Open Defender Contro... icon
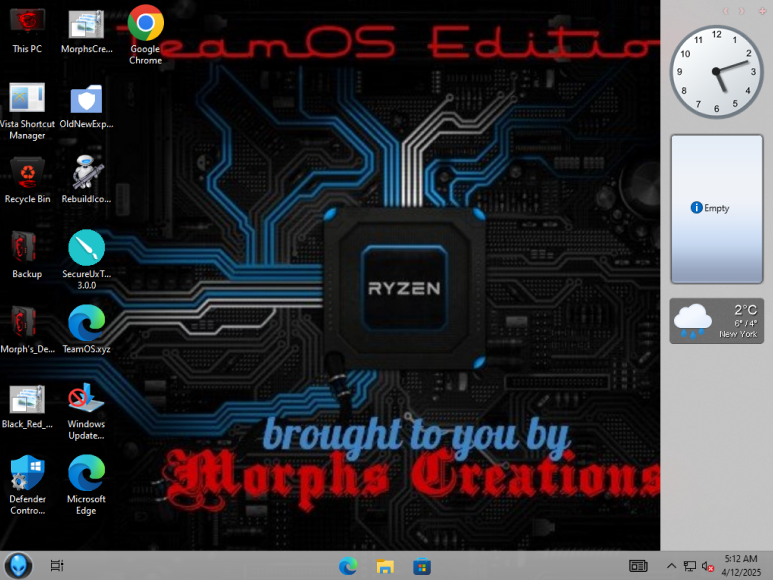The image size is (773, 580). pos(27,486)
